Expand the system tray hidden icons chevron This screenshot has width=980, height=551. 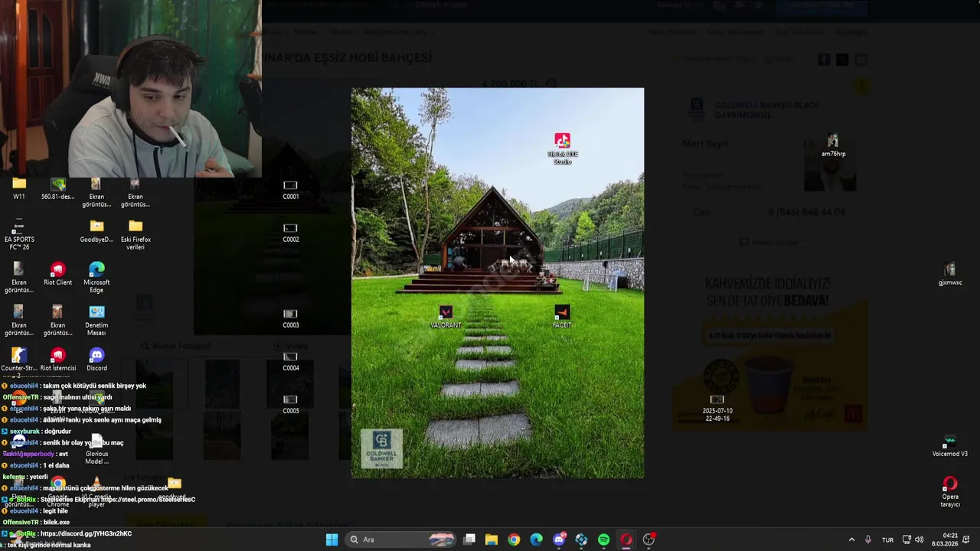pyautogui.click(x=851, y=540)
